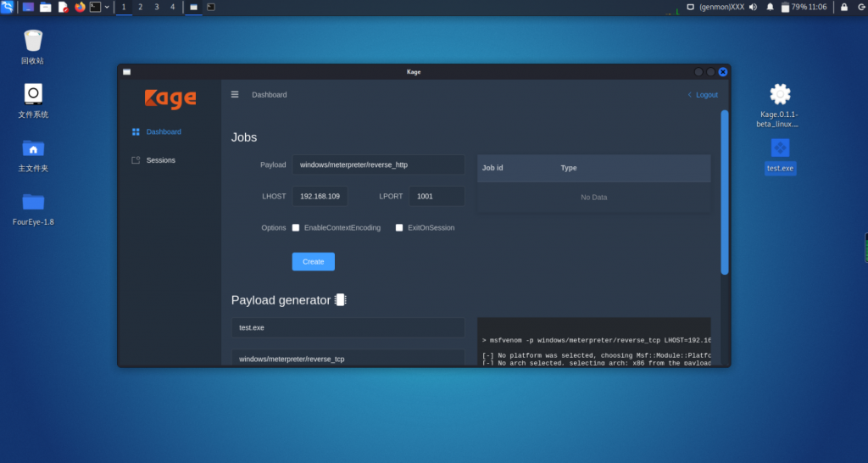Image resolution: width=868 pixels, height=463 pixels.
Task: Click the Kage logo in the sidebar
Action: pyautogui.click(x=170, y=98)
